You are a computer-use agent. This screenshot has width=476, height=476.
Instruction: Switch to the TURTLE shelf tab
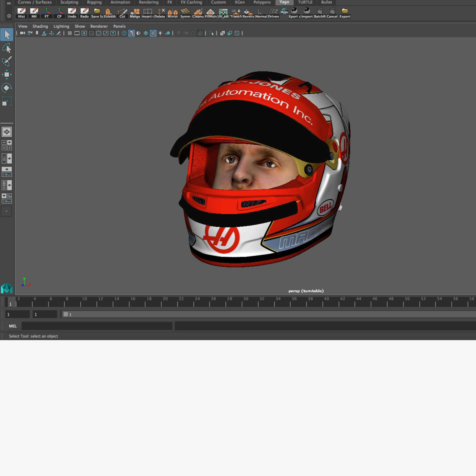(305, 2)
